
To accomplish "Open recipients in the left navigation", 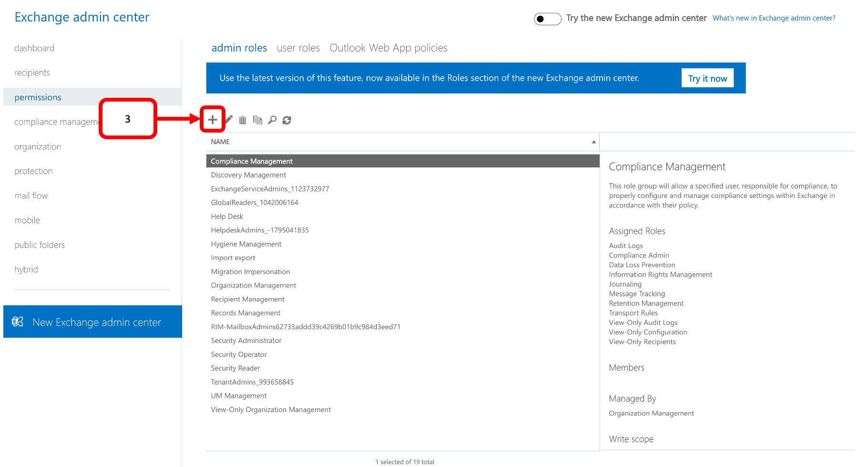I will point(32,73).
